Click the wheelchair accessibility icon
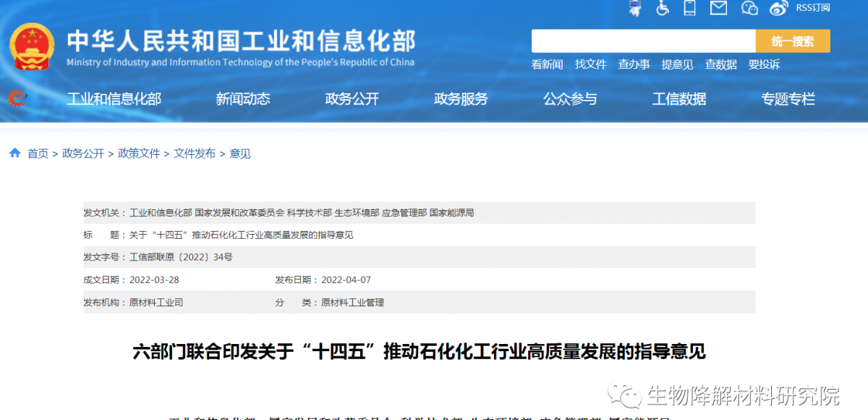The height and width of the screenshot is (420, 868). pos(663,8)
